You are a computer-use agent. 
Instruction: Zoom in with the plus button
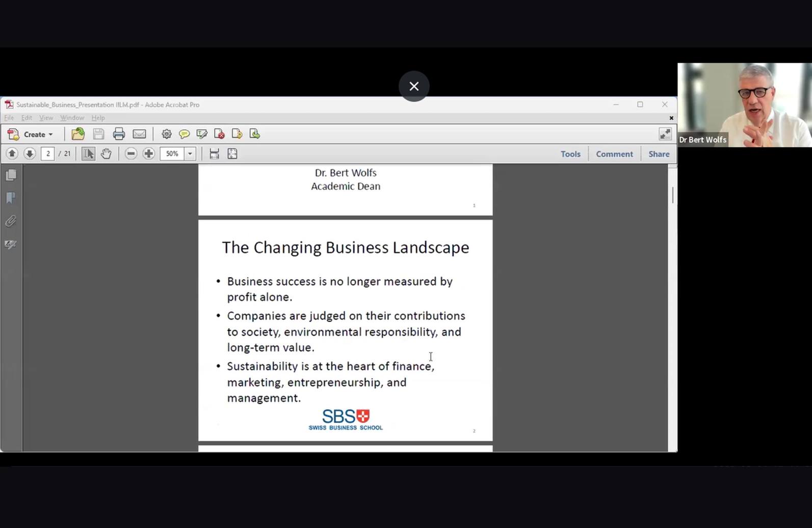click(x=149, y=154)
